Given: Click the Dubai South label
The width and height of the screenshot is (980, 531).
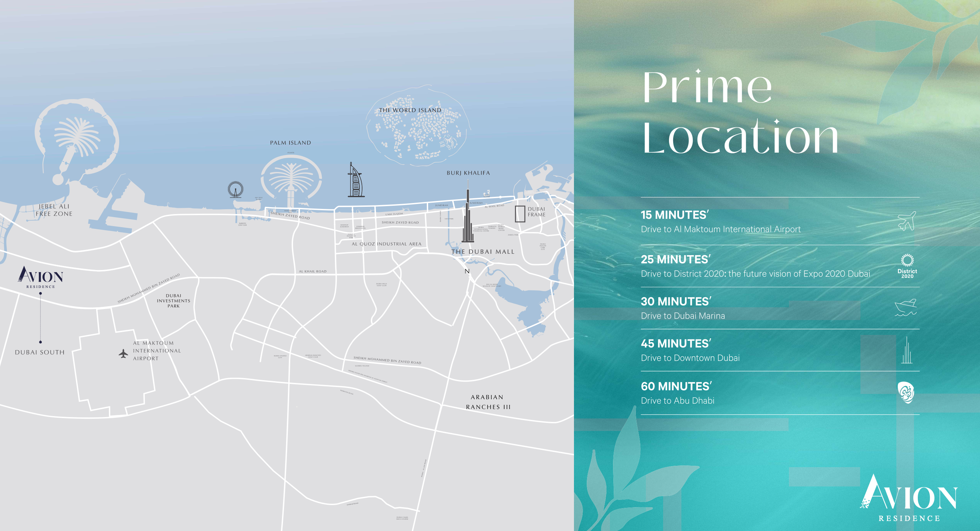Looking at the screenshot, I should tap(39, 353).
